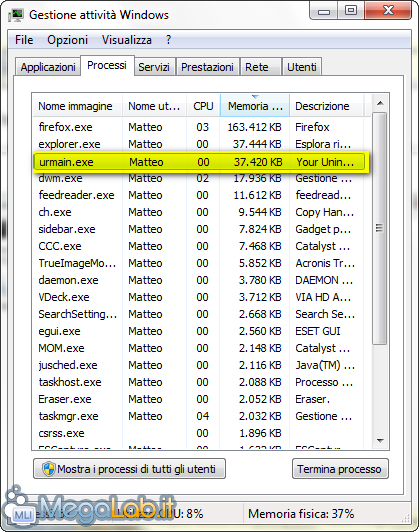Click the DAEMON ... description
Image resolution: width=419 pixels, height=532 pixels.
(324, 280)
